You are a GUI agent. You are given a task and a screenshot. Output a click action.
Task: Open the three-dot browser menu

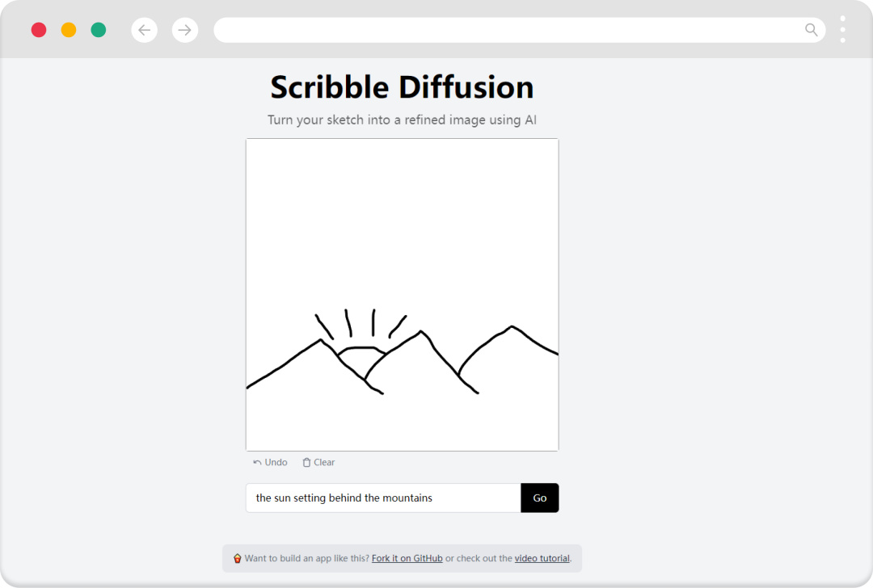(843, 29)
